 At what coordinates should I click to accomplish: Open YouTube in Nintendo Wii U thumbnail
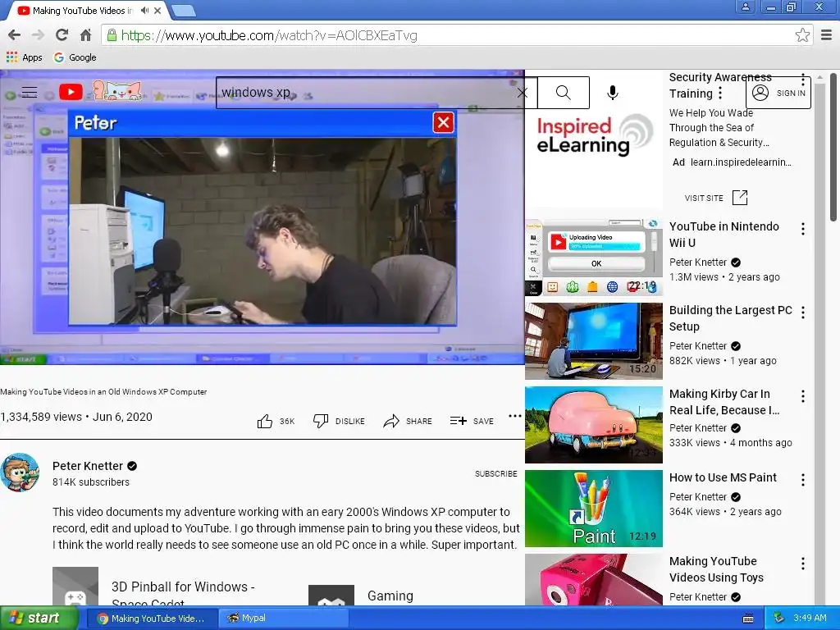[594, 258]
